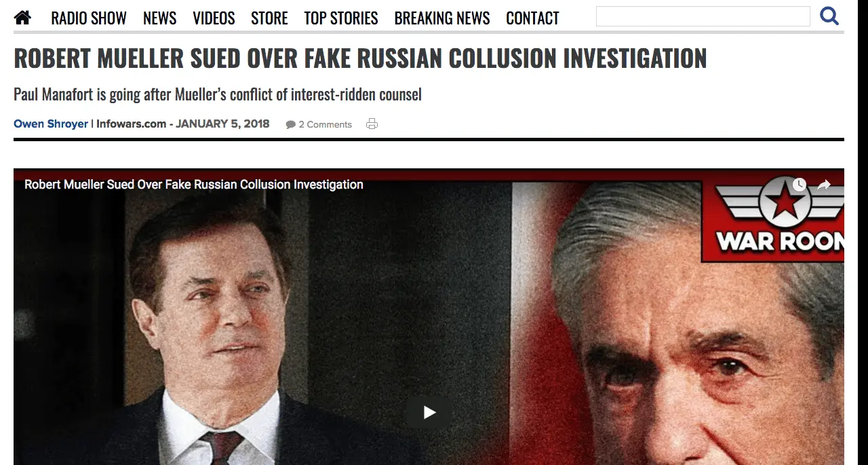Open the 2 Comments link
This screenshot has width=868, height=465.
click(x=325, y=124)
